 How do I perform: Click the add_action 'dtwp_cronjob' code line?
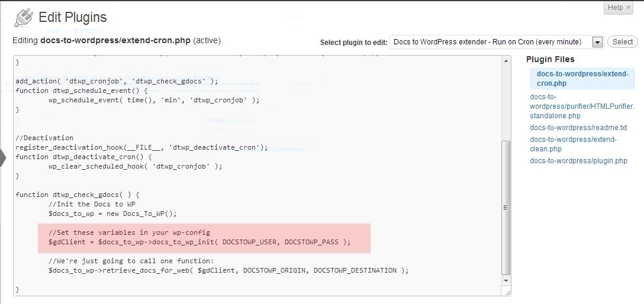pyautogui.click(x=117, y=81)
